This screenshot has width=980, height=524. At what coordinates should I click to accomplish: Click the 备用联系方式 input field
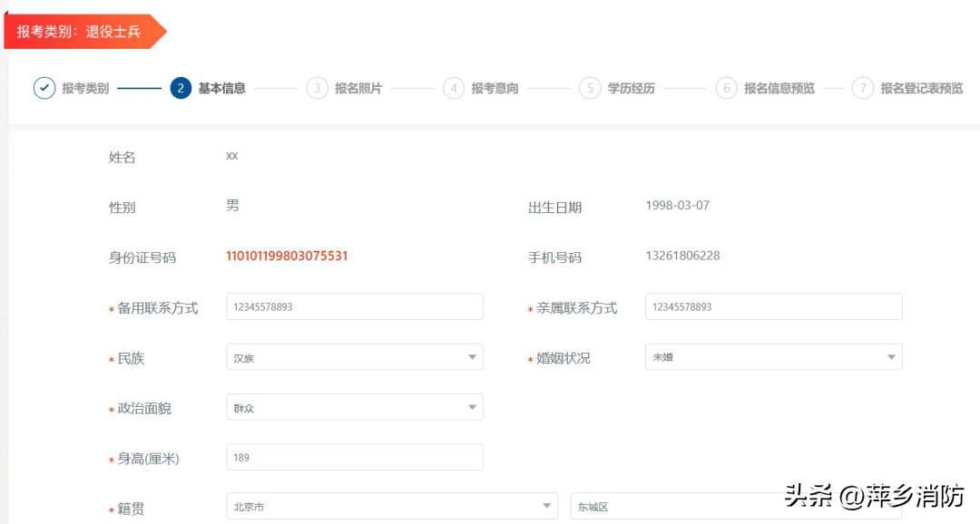(x=354, y=306)
